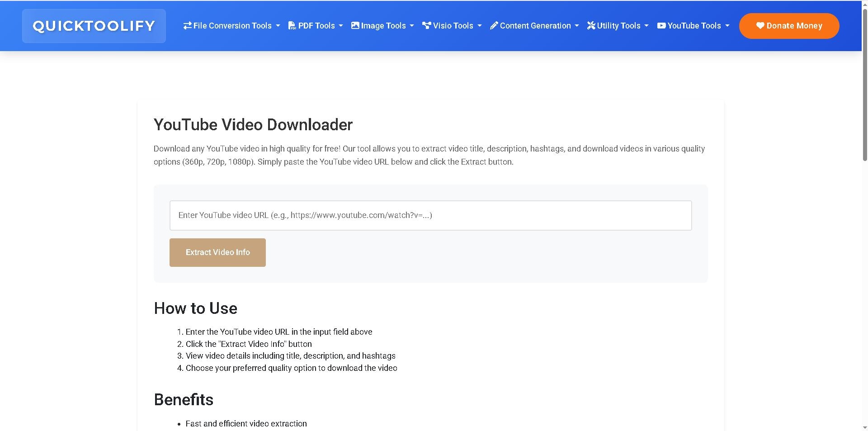
Task: Click "Fast and efficient video extraction" bullet
Action: click(x=246, y=424)
